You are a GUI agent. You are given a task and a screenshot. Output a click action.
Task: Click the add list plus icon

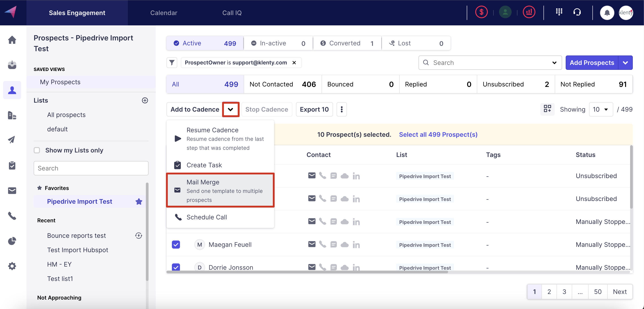coord(145,100)
